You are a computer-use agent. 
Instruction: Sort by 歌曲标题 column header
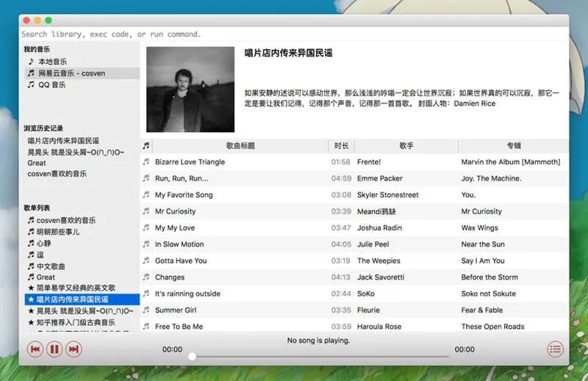240,146
